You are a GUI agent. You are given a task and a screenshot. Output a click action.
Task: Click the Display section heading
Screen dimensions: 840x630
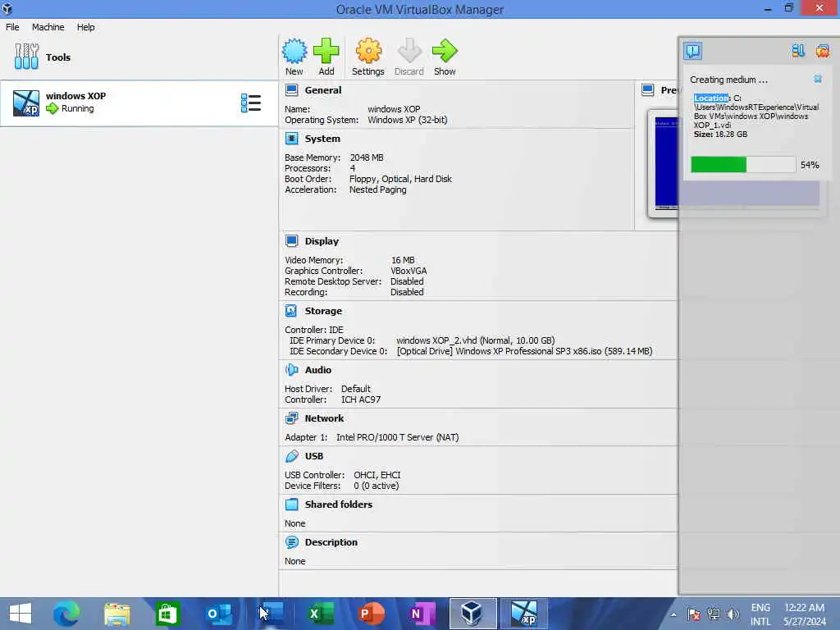pyautogui.click(x=322, y=241)
